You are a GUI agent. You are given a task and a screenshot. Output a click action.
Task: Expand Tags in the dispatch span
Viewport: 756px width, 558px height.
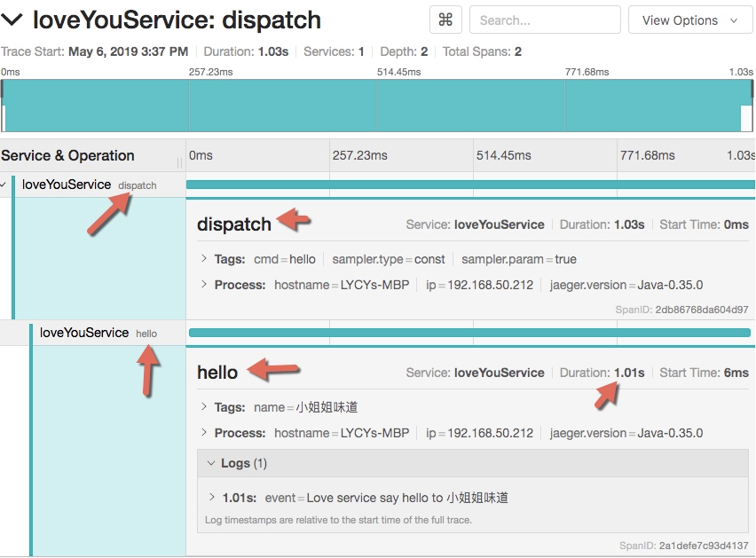coord(206,259)
